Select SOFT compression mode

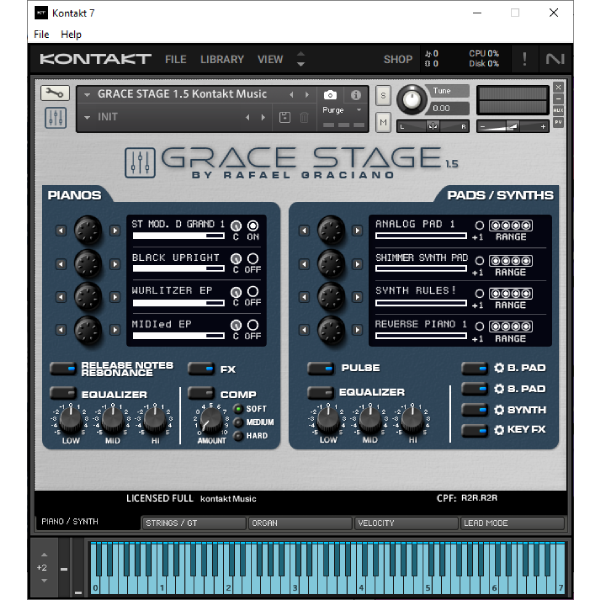click(238, 409)
